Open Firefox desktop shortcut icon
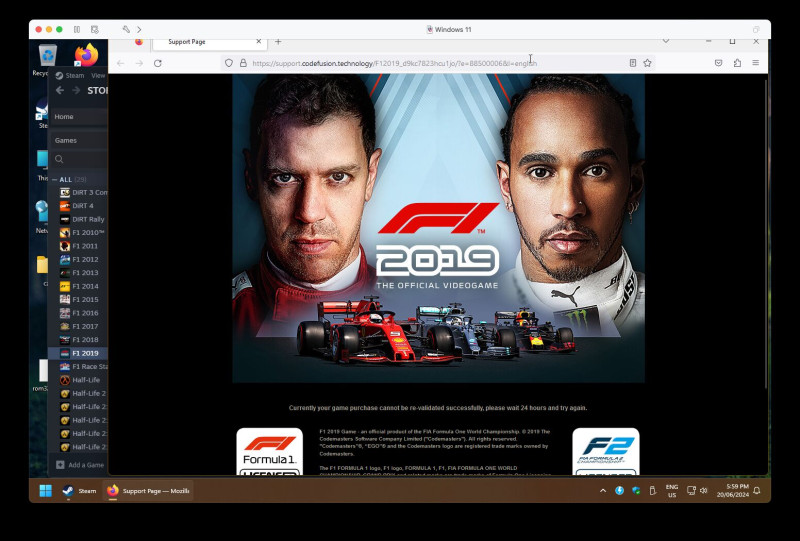The height and width of the screenshot is (541, 800). click(x=86, y=55)
